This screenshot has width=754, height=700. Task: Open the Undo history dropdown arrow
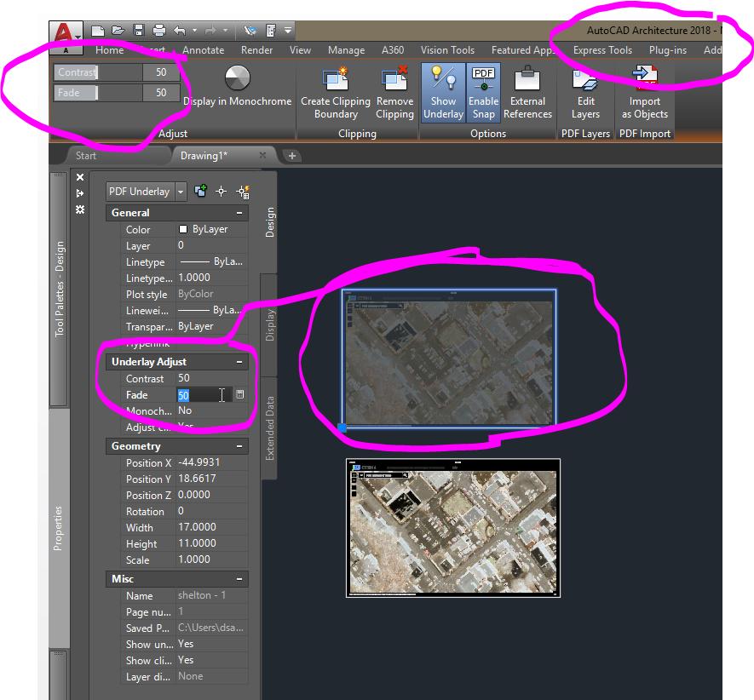tap(195, 31)
